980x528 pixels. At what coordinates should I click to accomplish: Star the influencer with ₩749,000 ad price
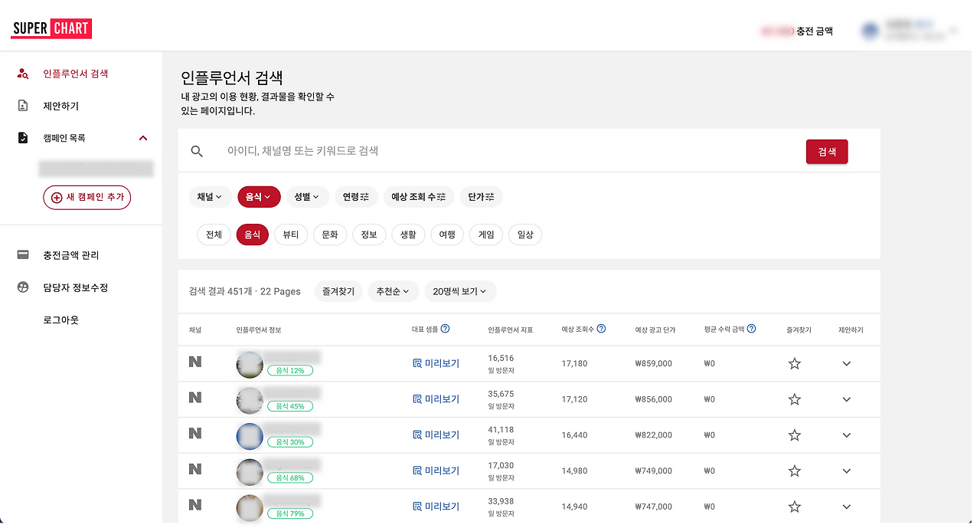(x=795, y=471)
